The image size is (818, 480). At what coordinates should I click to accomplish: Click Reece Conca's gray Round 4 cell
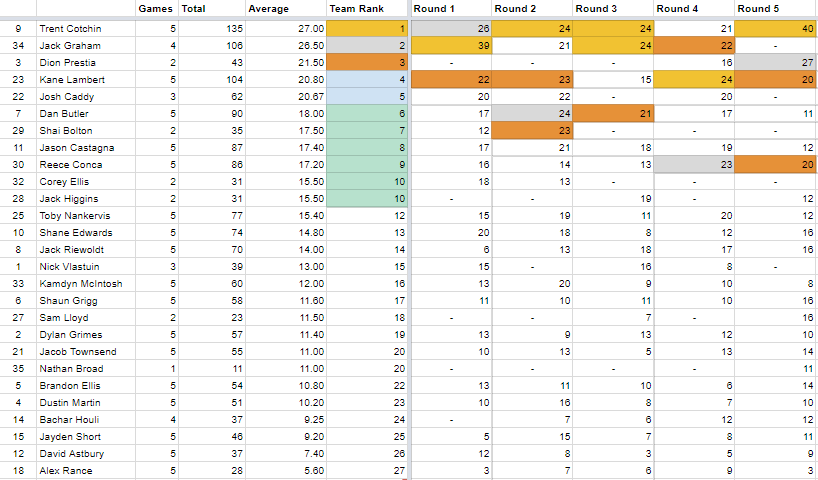[694, 165]
